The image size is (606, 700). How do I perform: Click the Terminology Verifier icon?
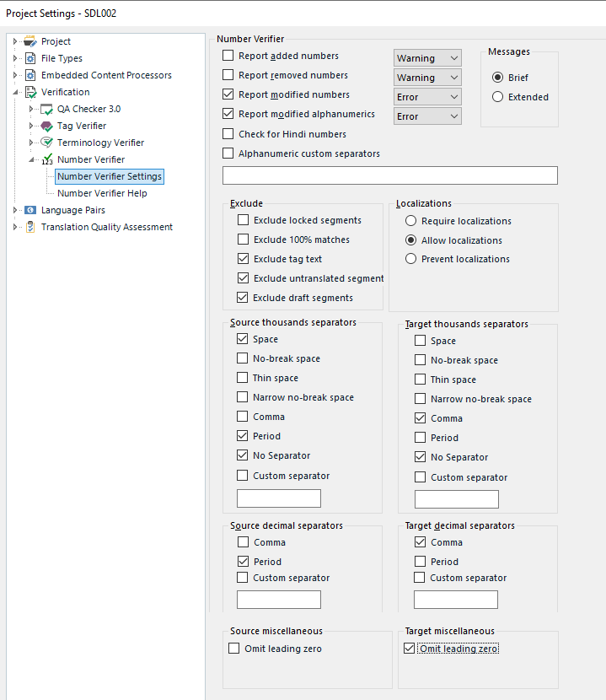click(46, 143)
